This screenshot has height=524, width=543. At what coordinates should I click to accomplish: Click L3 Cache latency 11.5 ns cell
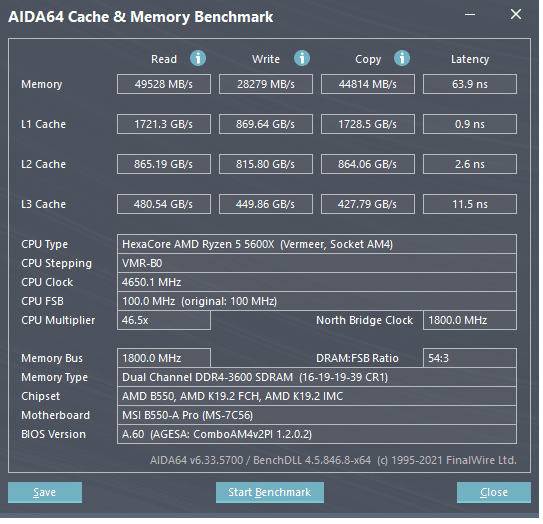[x=470, y=204]
